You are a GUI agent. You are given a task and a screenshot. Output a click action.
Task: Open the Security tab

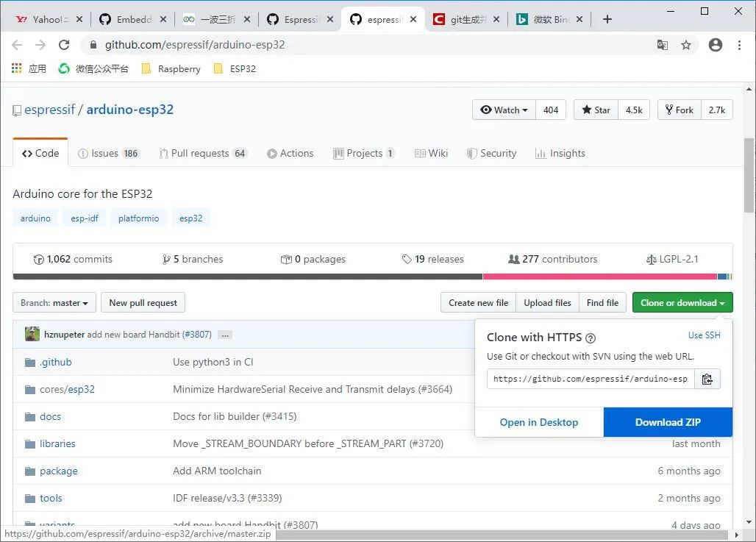point(492,154)
